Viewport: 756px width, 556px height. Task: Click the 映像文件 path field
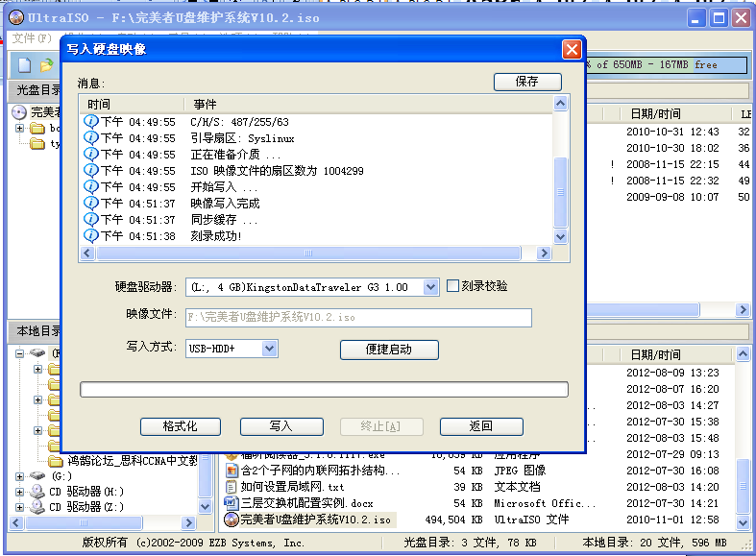(358, 318)
